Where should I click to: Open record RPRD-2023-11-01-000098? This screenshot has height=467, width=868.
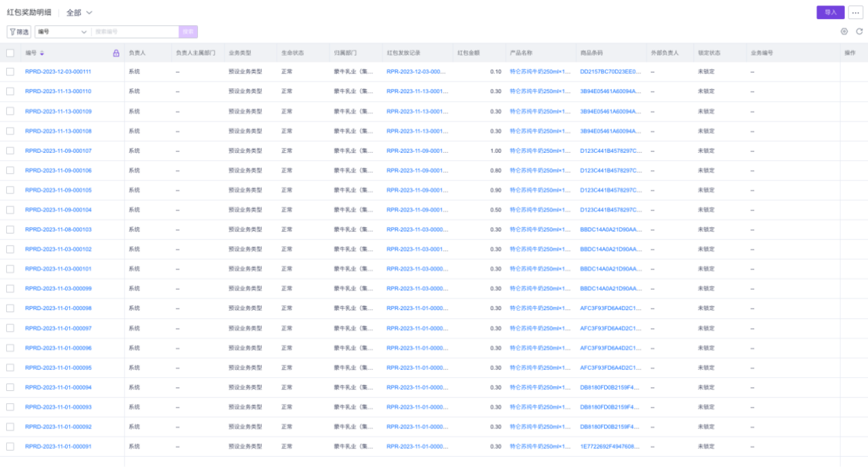point(58,308)
